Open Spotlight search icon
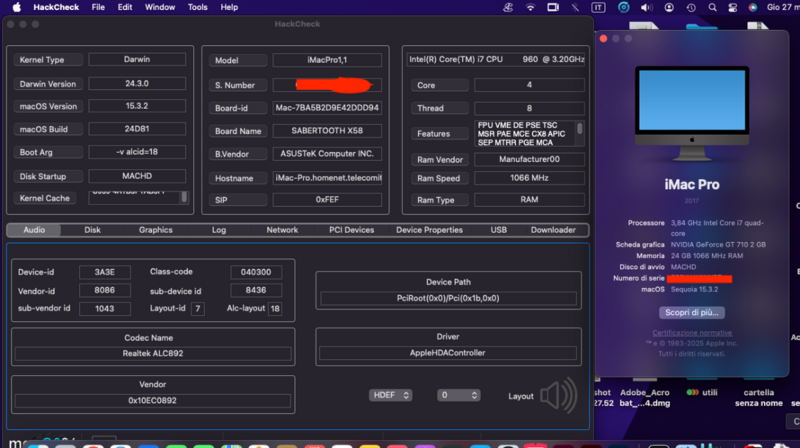 (x=712, y=7)
